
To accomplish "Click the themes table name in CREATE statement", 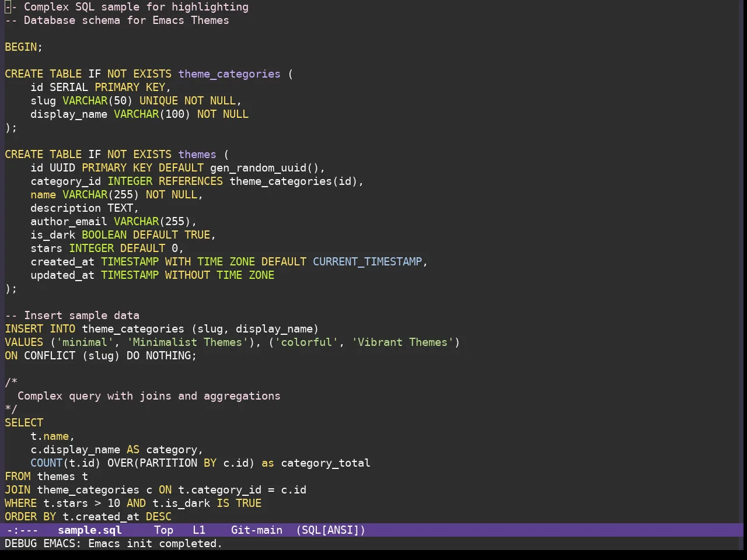I will coord(197,155).
